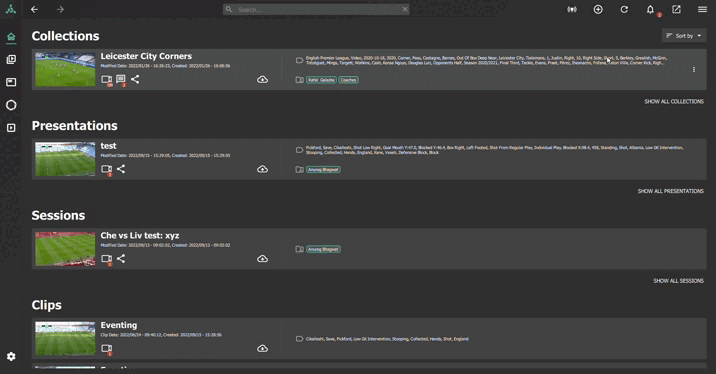
Task: Click video icon on Leicester City Corners
Action: (106, 80)
